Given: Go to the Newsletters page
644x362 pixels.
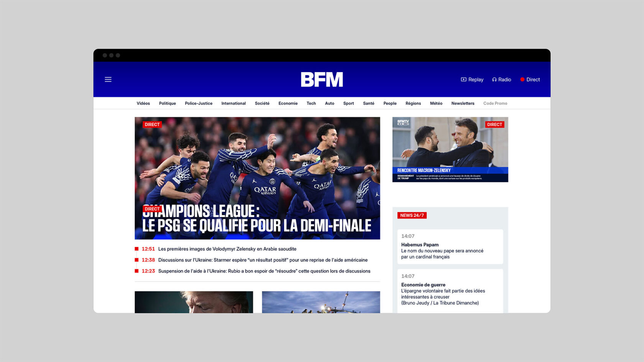Looking at the screenshot, I should [463, 103].
